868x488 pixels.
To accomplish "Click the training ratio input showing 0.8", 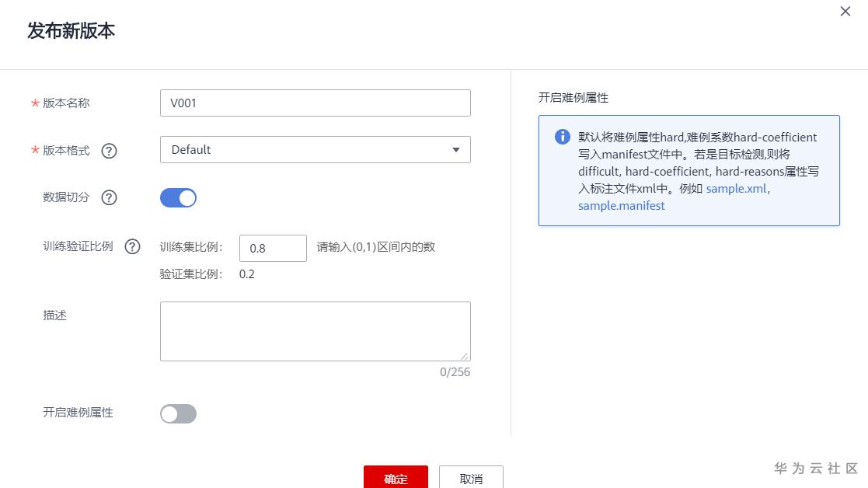I will coord(273,247).
